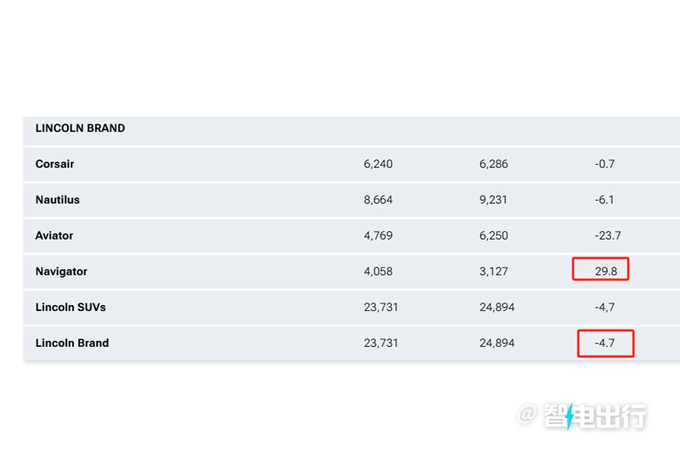The height and width of the screenshot is (453, 680).
Task: Select the Navigator row label
Action: pyautogui.click(x=61, y=272)
